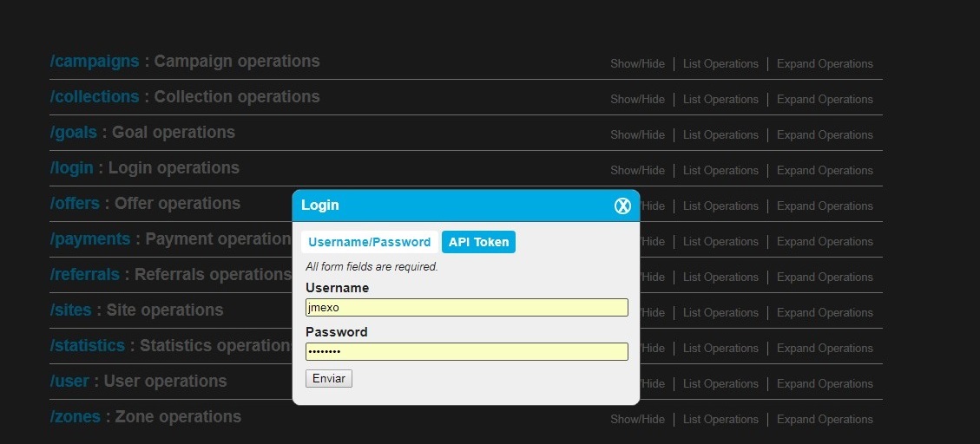Close the Login dialog with X icon

tap(622, 206)
